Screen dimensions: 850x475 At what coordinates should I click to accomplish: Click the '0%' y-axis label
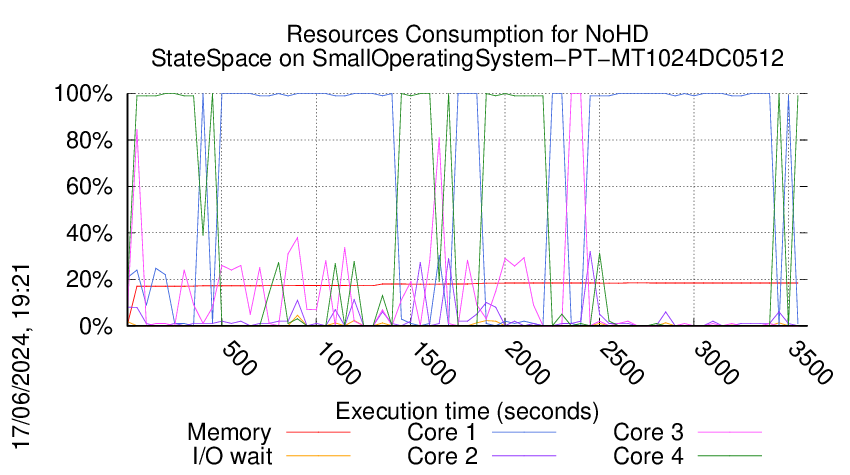[96, 326]
